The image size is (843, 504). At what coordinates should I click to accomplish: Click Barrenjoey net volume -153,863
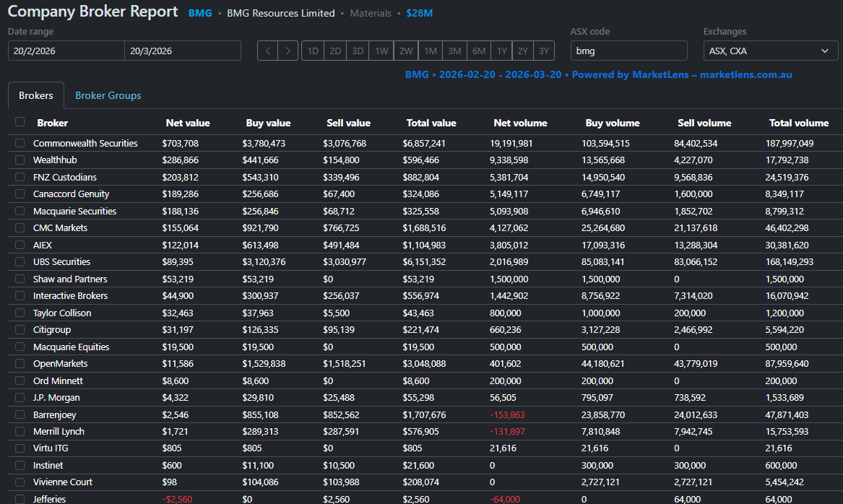point(507,414)
